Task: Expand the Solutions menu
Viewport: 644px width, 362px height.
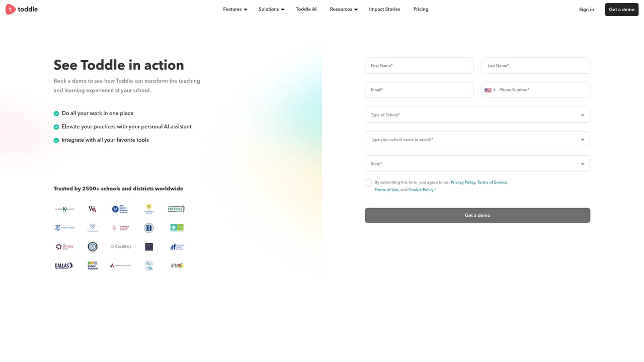Action: (271, 9)
